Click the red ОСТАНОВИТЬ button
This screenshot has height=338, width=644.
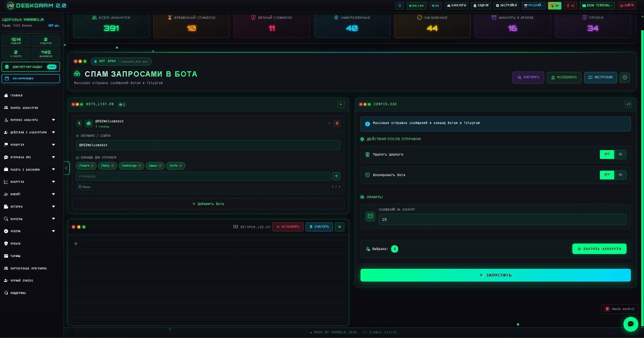click(x=288, y=227)
